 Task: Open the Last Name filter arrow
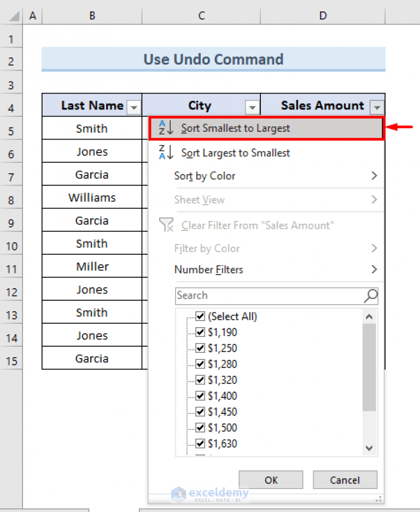133,108
